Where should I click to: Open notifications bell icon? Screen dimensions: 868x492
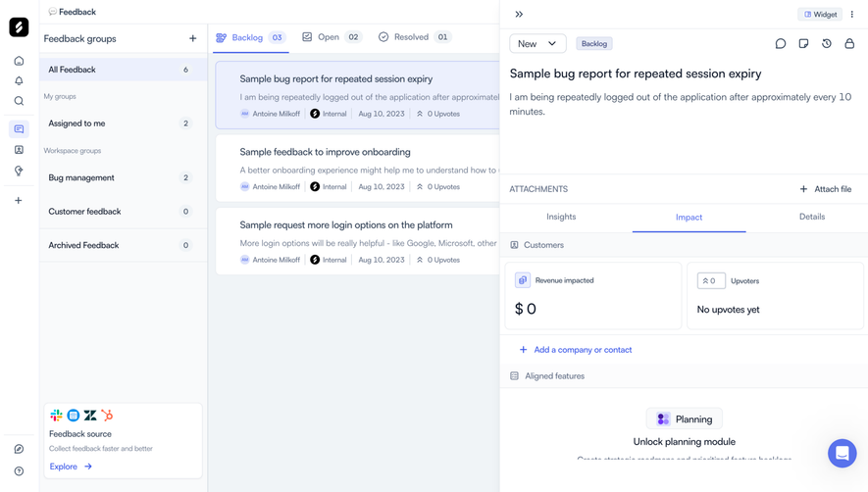pyautogui.click(x=19, y=80)
